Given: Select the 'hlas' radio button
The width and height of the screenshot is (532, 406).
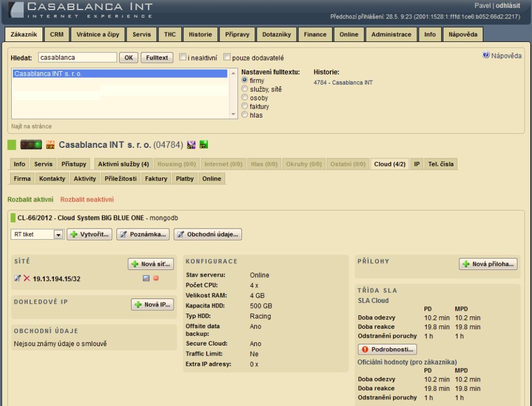Looking at the screenshot, I should point(245,115).
